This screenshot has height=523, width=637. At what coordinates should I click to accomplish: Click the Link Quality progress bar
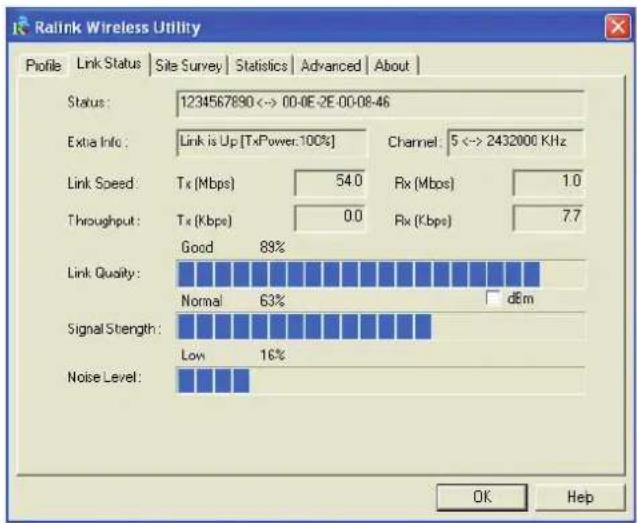381,274
